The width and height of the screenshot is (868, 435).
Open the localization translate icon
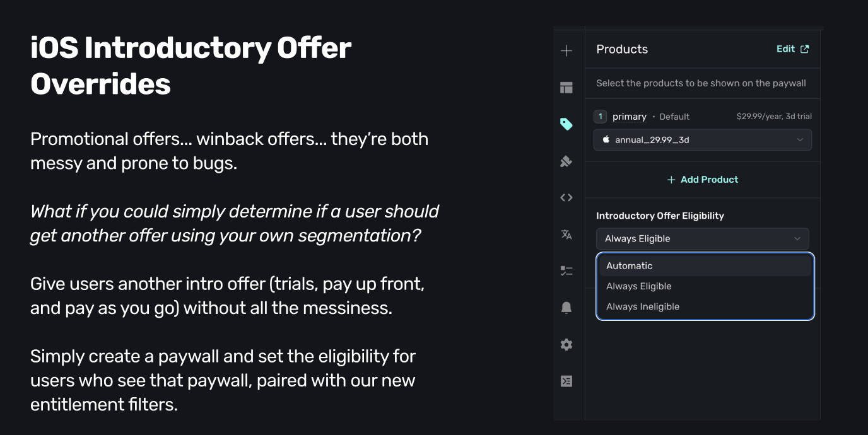[x=566, y=234]
